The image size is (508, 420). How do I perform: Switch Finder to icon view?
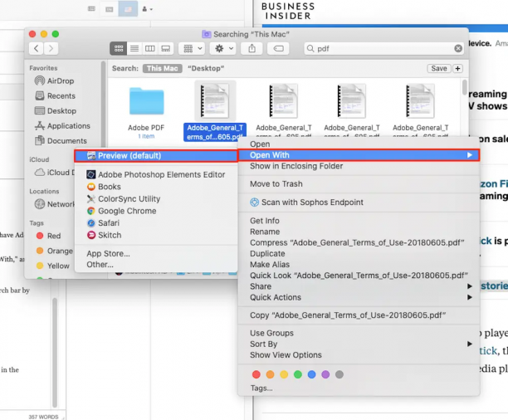coord(118,49)
